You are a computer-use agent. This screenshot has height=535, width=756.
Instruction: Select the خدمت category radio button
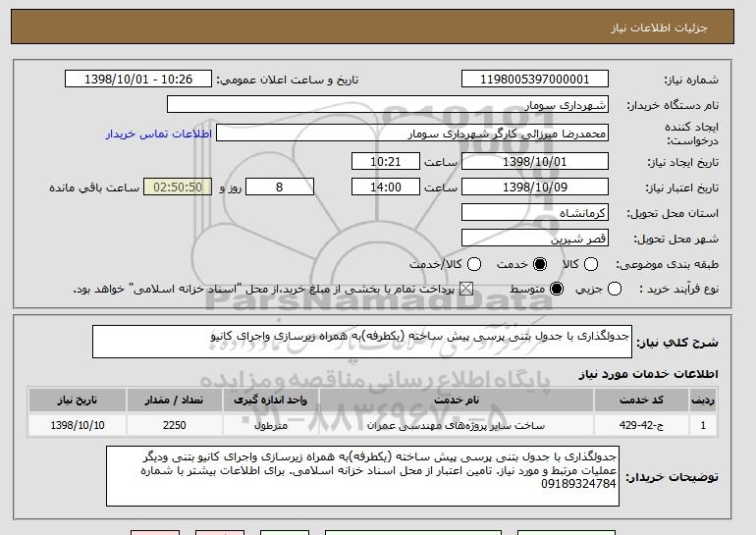coord(540,264)
